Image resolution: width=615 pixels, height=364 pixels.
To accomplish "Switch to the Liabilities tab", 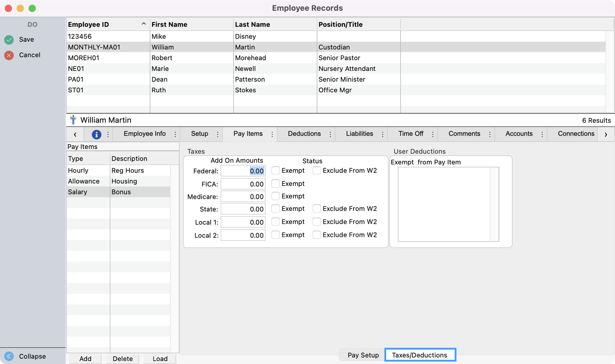I will [359, 134].
